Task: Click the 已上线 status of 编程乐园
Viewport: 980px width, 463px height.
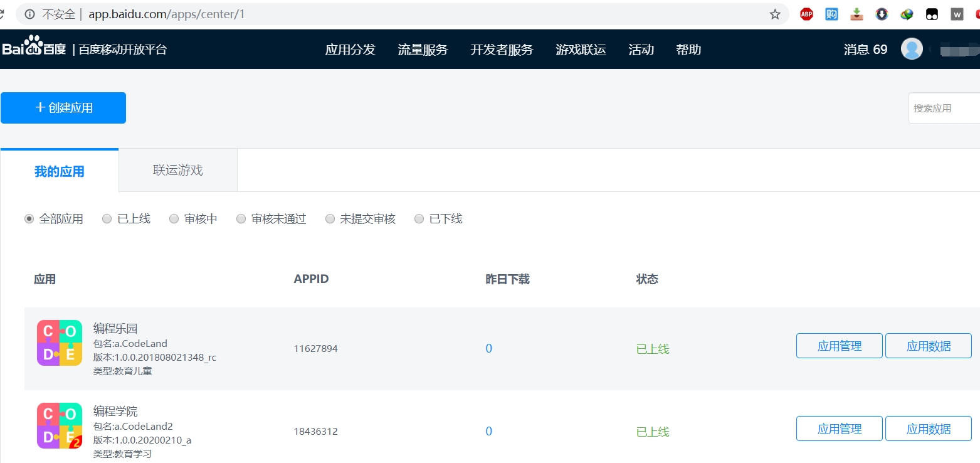Action: coord(653,349)
